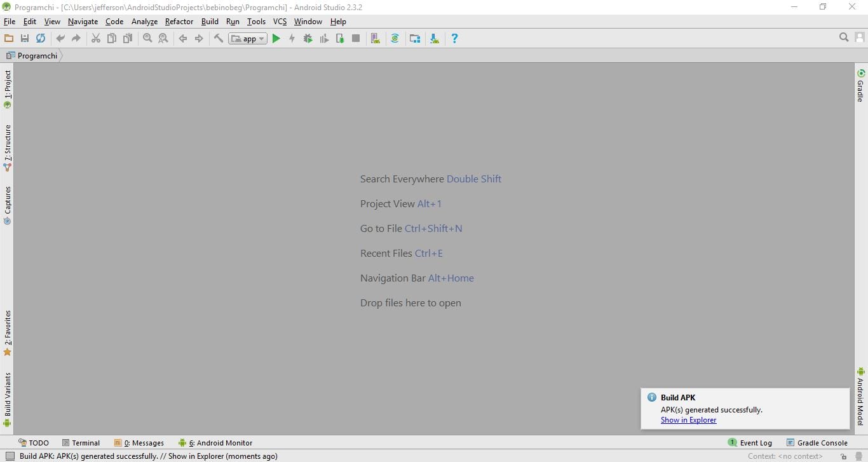This screenshot has height=462, width=868.
Task: Open the Terminal tool window
Action: (x=81, y=443)
